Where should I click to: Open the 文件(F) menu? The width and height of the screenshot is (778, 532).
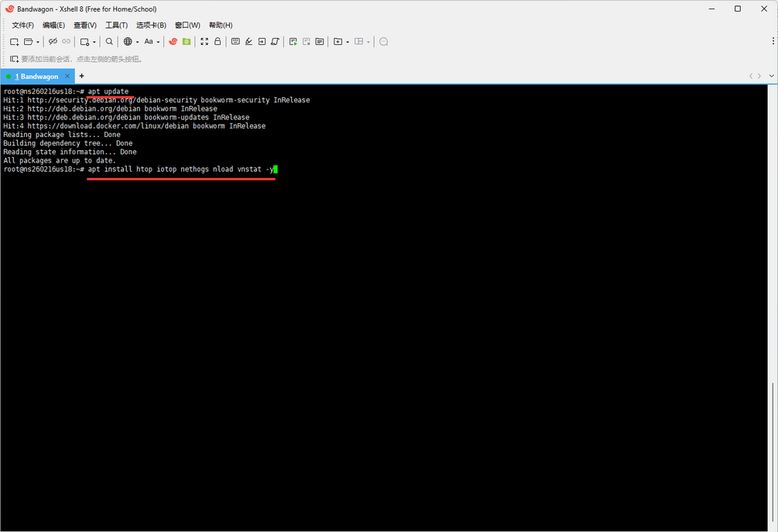pos(22,26)
